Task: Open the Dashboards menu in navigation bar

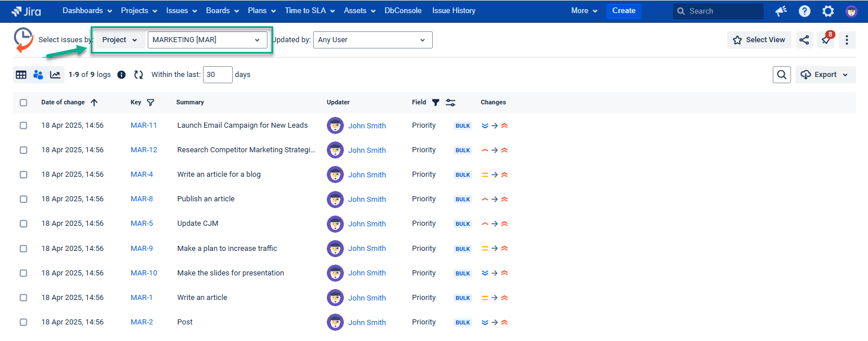Action: (87, 11)
